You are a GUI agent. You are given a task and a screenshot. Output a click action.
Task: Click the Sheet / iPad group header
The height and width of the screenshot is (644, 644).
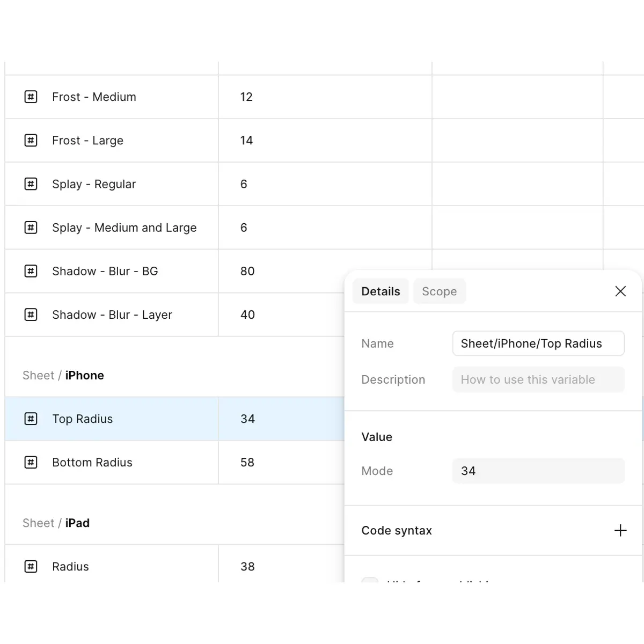tap(56, 523)
